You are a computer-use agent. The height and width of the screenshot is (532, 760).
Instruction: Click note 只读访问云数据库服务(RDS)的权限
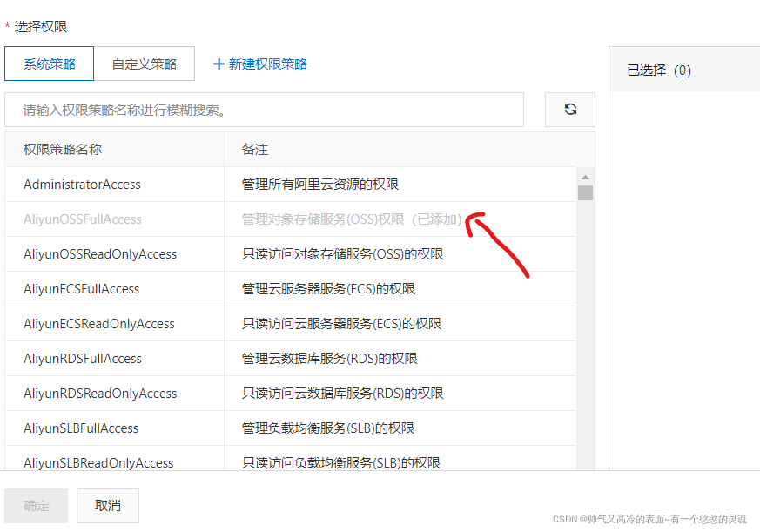pos(343,394)
